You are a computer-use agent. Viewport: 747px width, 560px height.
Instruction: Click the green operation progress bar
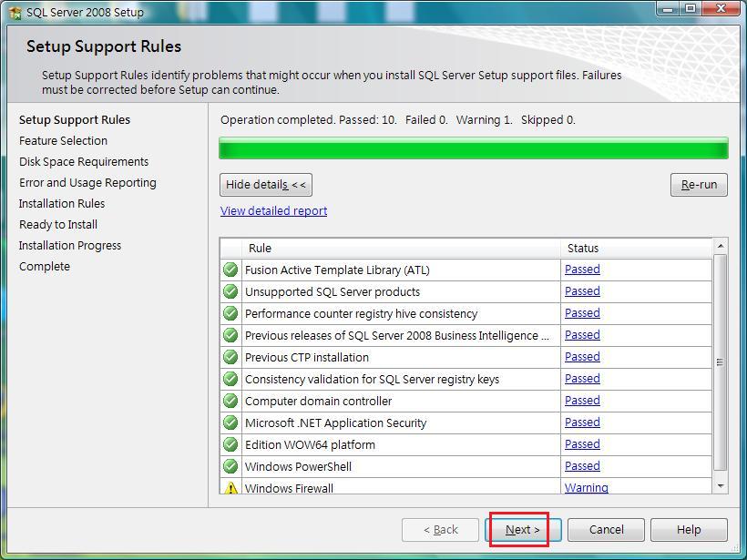pyautogui.click(x=473, y=148)
